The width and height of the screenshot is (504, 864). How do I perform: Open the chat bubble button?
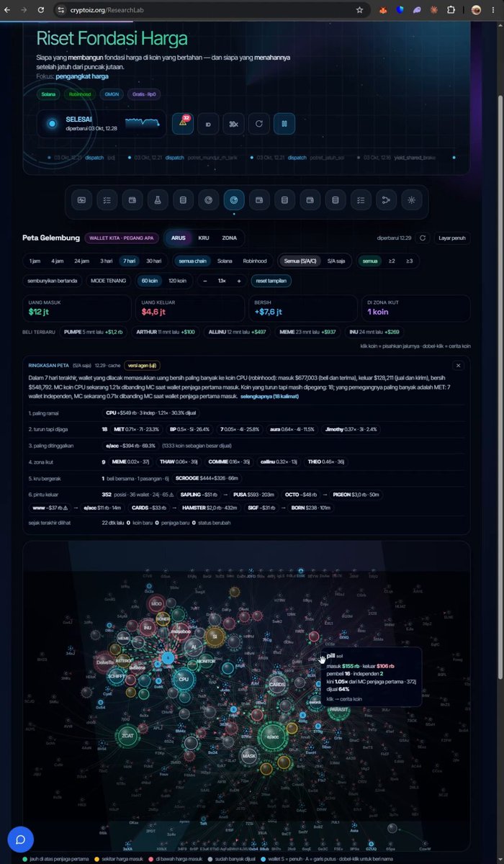[21, 840]
